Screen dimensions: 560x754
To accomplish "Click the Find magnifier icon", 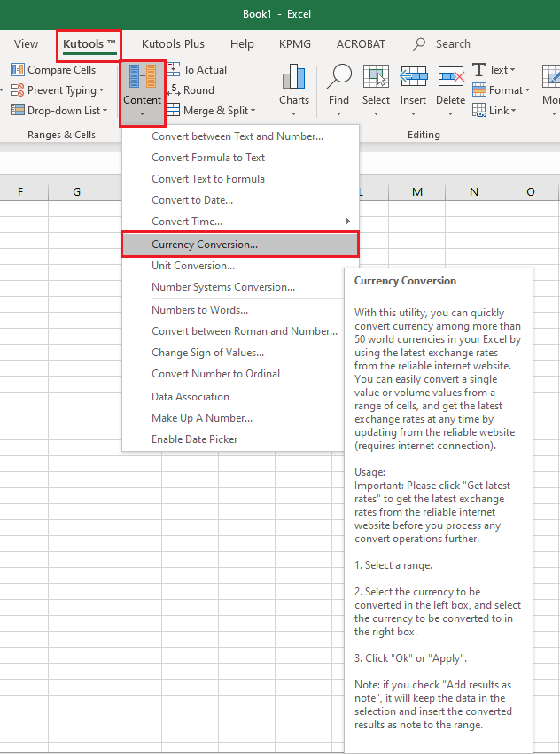I will tap(338, 77).
